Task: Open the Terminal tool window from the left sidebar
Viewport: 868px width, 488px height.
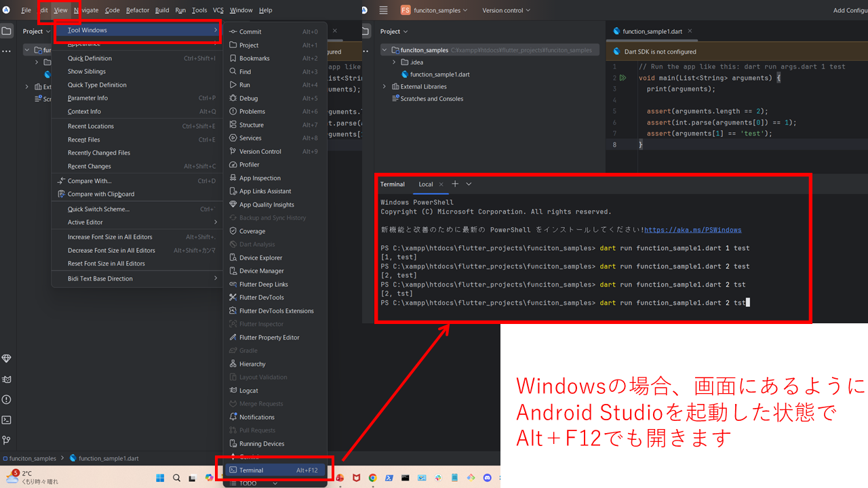Action: pyautogui.click(x=7, y=420)
